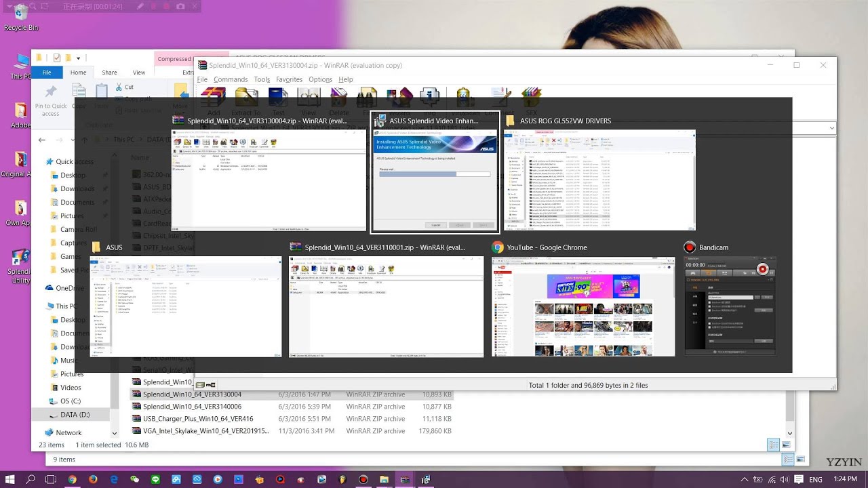This screenshot has height=488, width=868.
Task: Open WinRAR Commands menu
Action: (231, 79)
